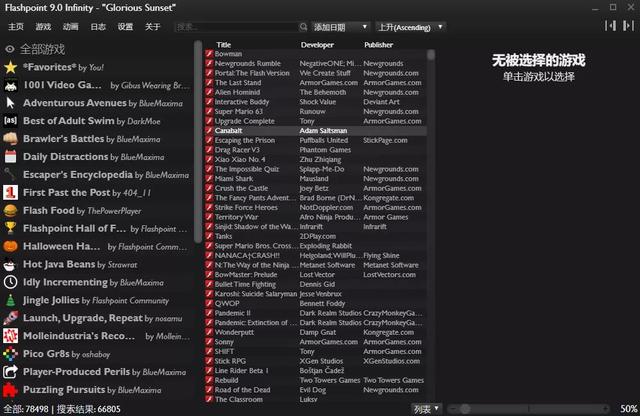Viewport: 640px width, 416px height.
Task: Click the Halloween pumpkin icon
Action: click(11, 247)
